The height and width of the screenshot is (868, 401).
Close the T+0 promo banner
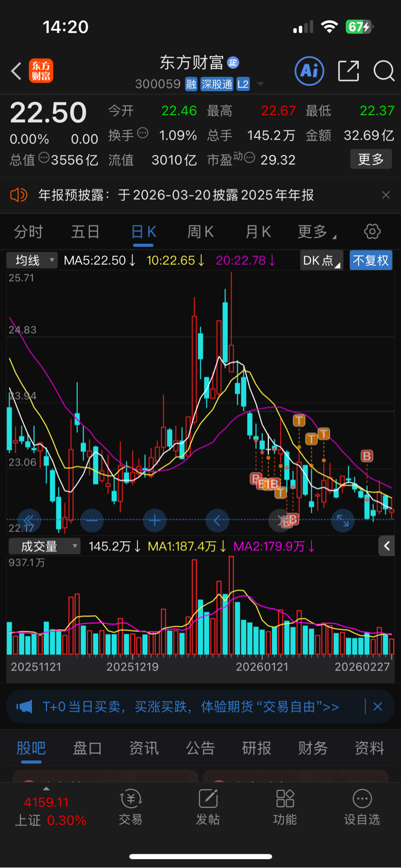(x=378, y=707)
